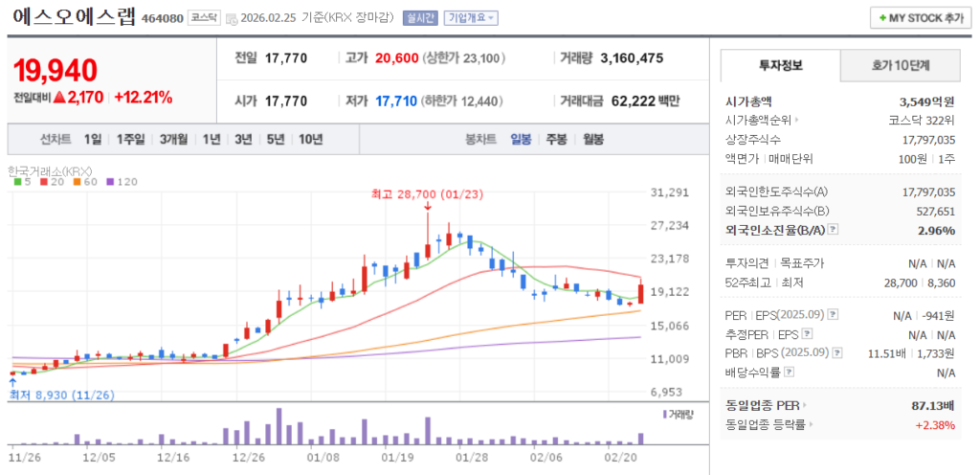Expand the 동일업종 PER arrow link
980x475 pixels.
(x=805, y=406)
